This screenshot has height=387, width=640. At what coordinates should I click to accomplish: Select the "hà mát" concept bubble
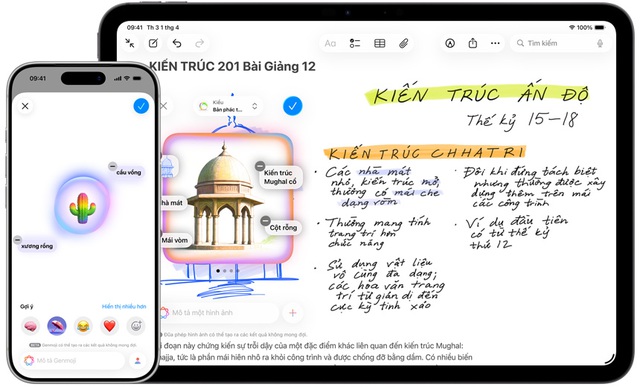tap(173, 202)
